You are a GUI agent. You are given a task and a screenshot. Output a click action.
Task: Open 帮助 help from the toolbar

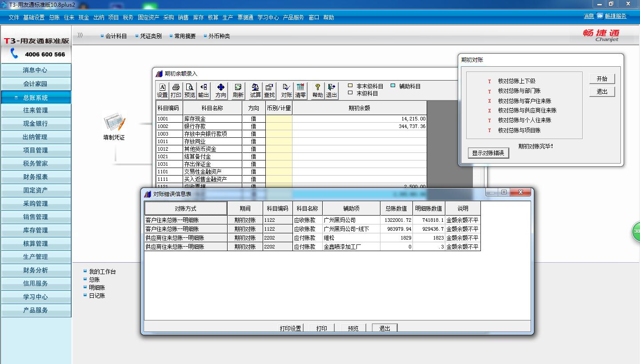tap(318, 91)
